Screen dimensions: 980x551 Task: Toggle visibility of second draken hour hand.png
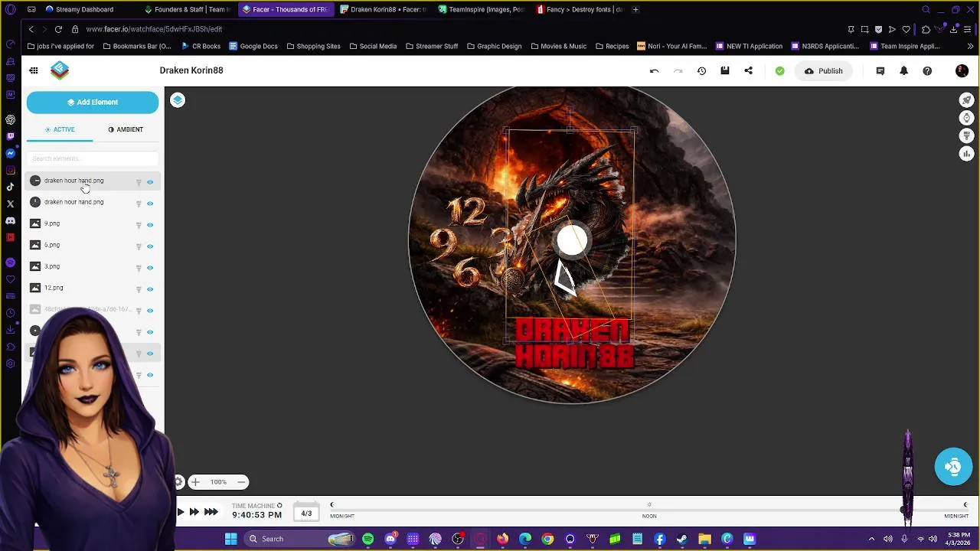click(150, 204)
